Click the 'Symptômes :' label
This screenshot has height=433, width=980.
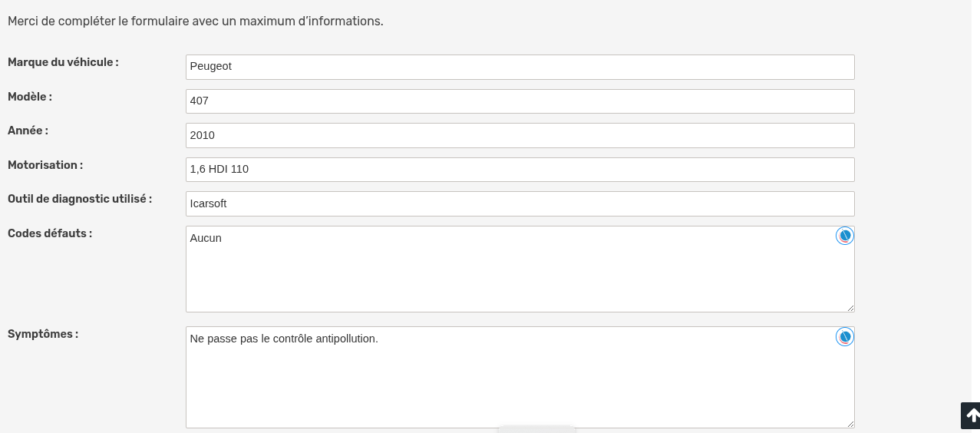point(43,334)
